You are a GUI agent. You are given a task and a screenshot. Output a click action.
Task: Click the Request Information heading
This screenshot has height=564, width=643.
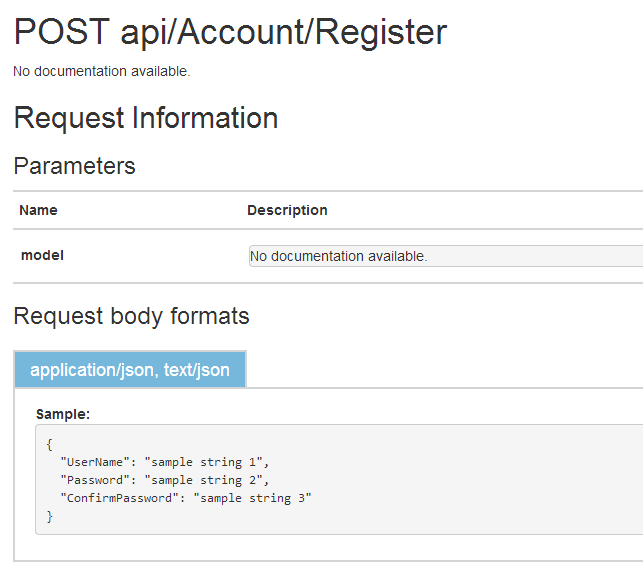coord(146,118)
